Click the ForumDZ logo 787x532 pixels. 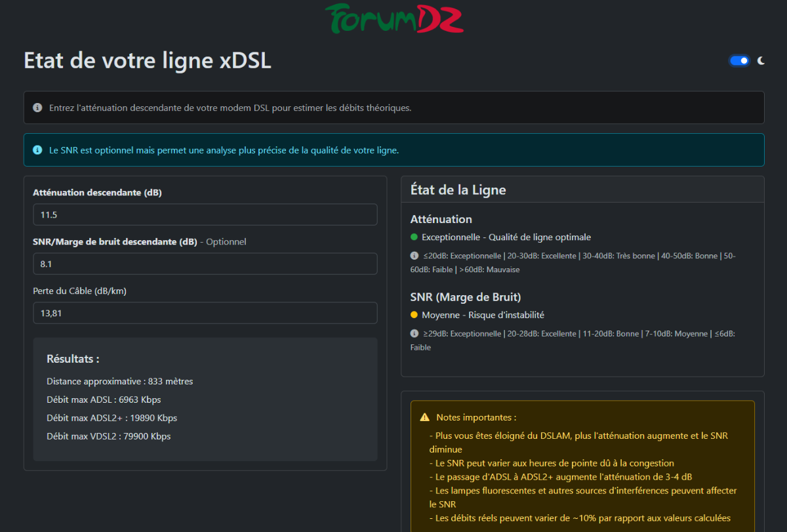coord(393,18)
